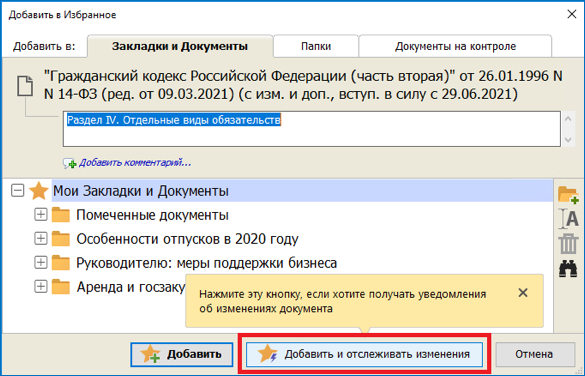Click the rename icon with letter A

(569, 219)
